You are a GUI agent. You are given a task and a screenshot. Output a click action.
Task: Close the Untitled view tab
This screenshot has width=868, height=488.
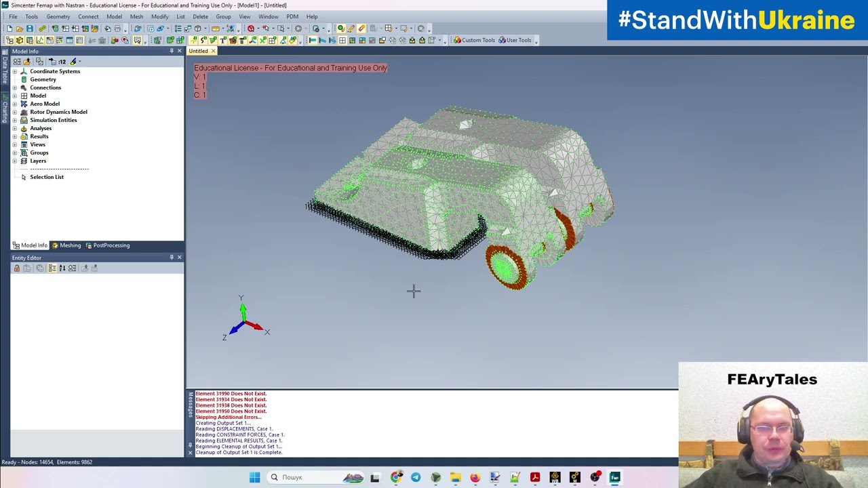pyautogui.click(x=213, y=51)
